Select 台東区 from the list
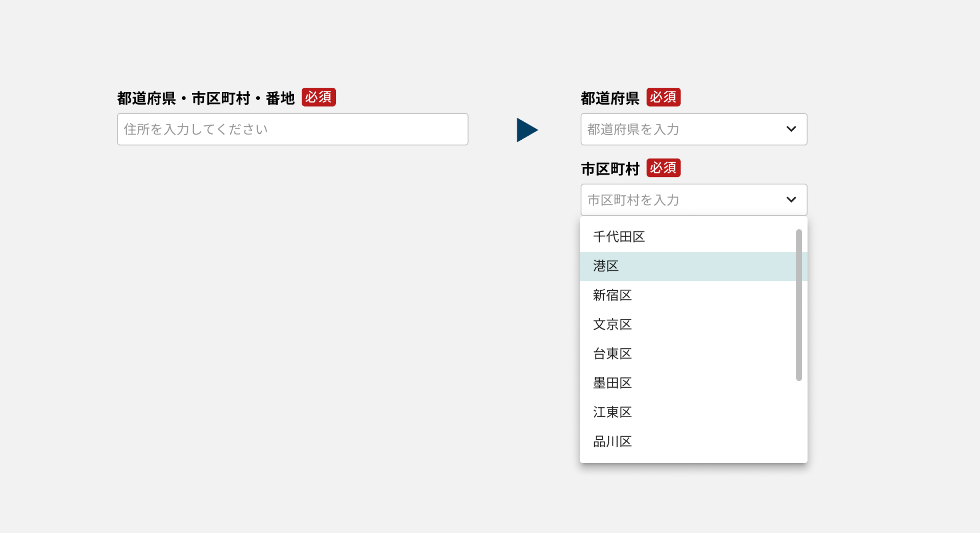The width and height of the screenshot is (980, 533). pyautogui.click(x=612, y=354)
